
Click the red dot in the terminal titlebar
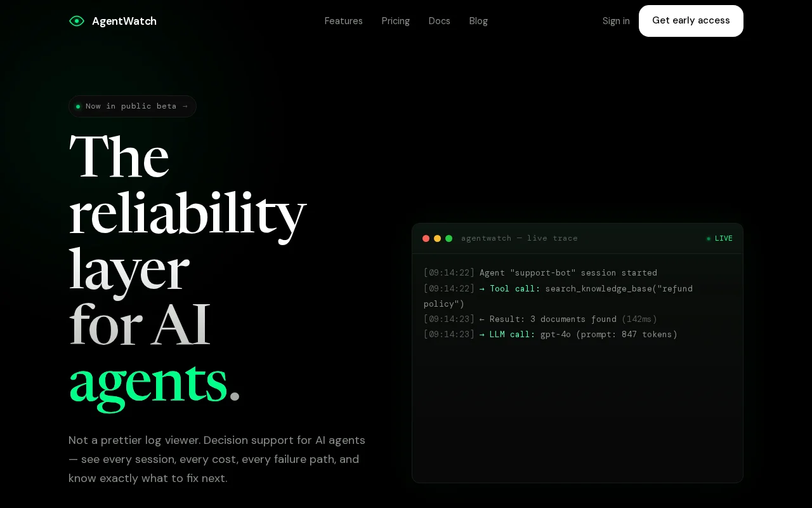click(426, 239)
